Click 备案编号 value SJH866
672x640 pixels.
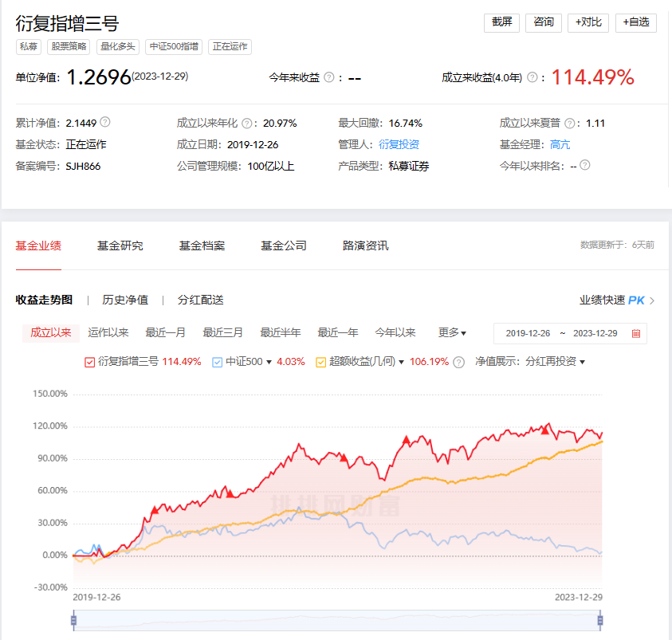(x=83, y=167)
